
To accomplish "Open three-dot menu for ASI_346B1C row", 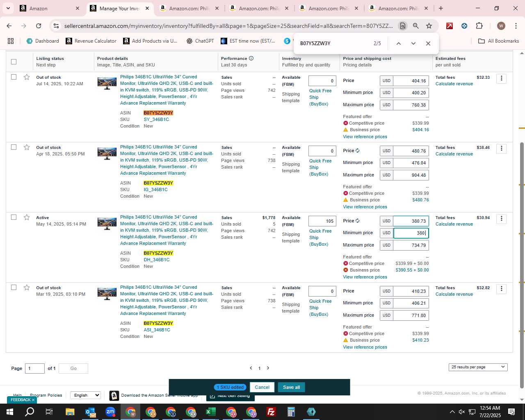I will pos(501,289).
